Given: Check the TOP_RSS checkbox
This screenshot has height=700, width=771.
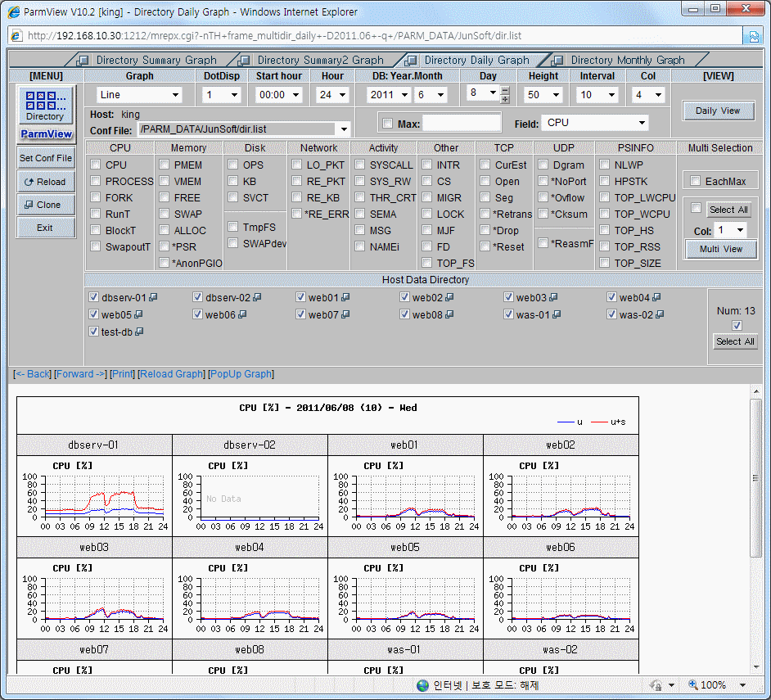Looking at the screenshot, I should (x=604, y=246).
